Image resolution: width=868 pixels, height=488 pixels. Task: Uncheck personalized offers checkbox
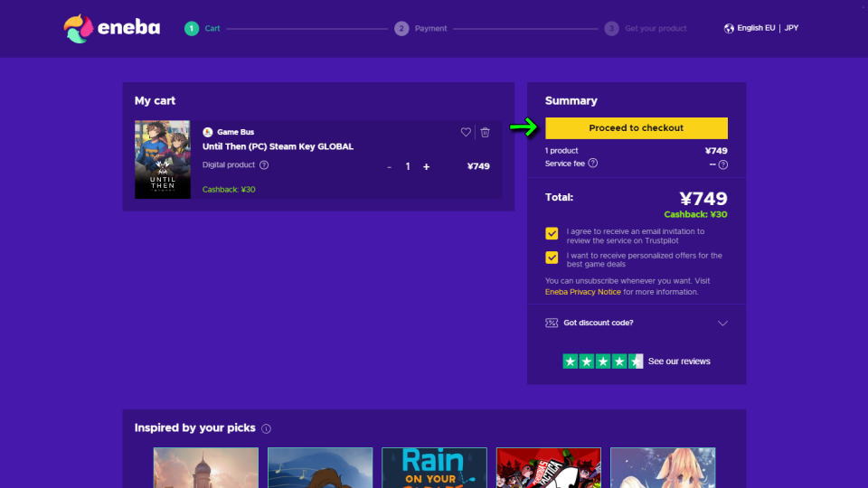(x=552, y=258)
